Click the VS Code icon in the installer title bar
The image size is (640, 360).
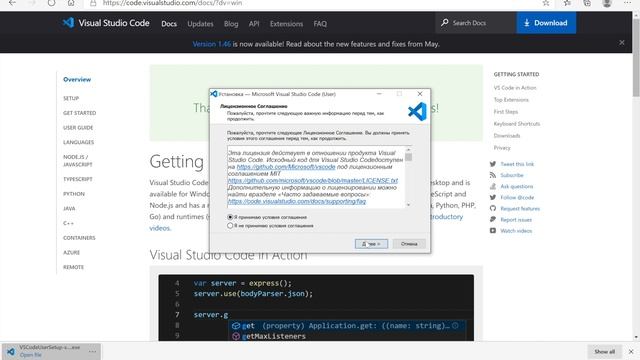213,94
